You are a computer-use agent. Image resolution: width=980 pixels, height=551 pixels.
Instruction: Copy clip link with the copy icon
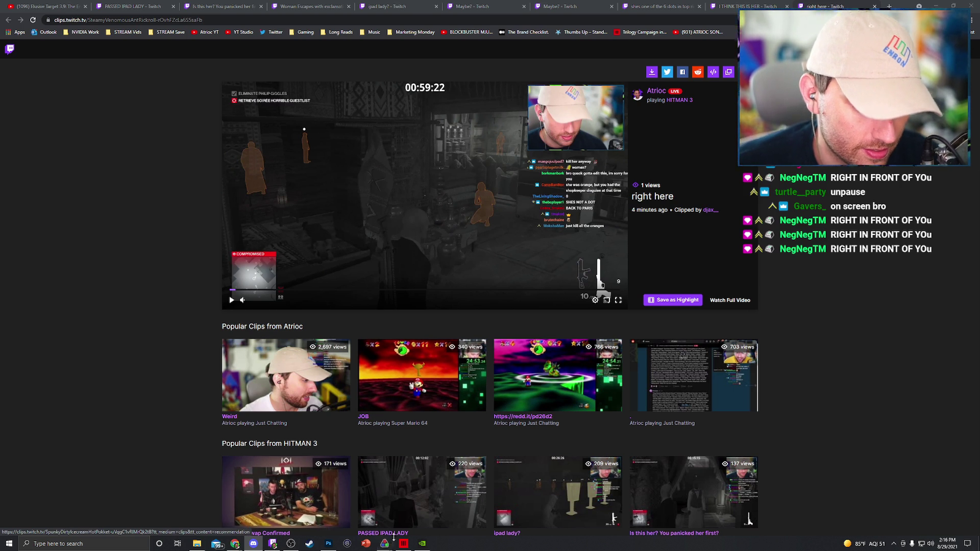pos(728,72)
